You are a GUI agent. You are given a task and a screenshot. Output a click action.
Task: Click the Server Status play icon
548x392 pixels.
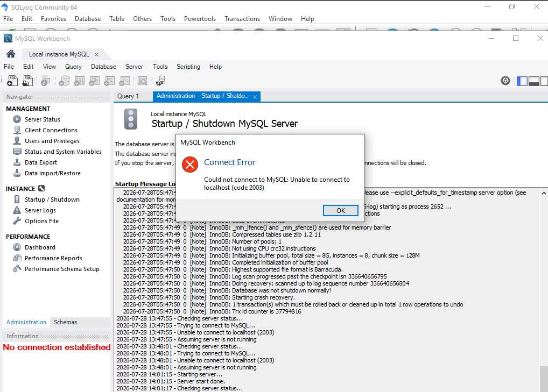(17, 119)
